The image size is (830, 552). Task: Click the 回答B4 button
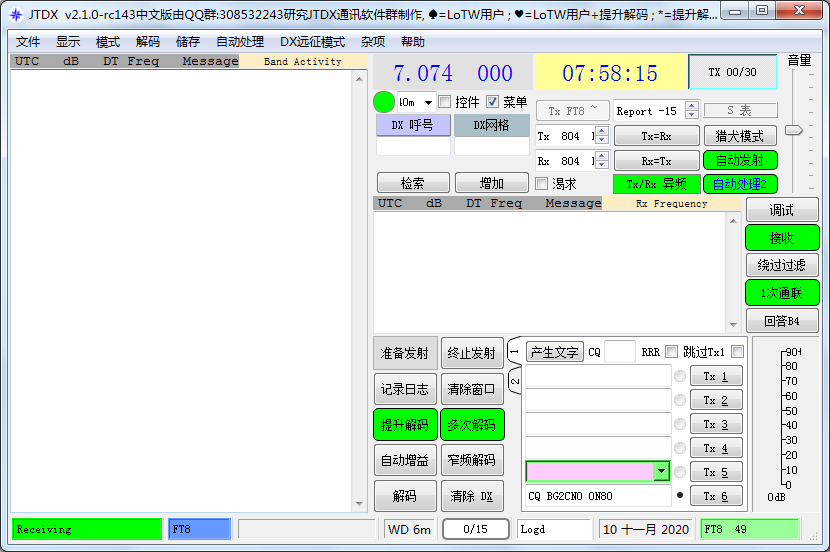(782, 321)
